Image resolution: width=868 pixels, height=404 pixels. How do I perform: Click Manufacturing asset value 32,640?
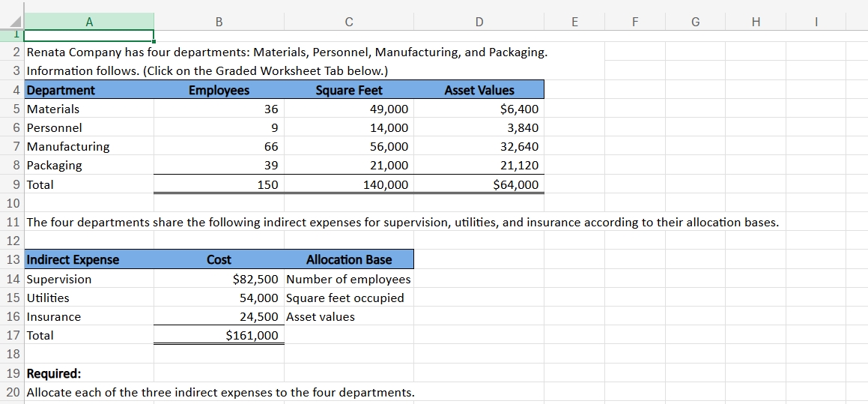(x=479, y=147)
